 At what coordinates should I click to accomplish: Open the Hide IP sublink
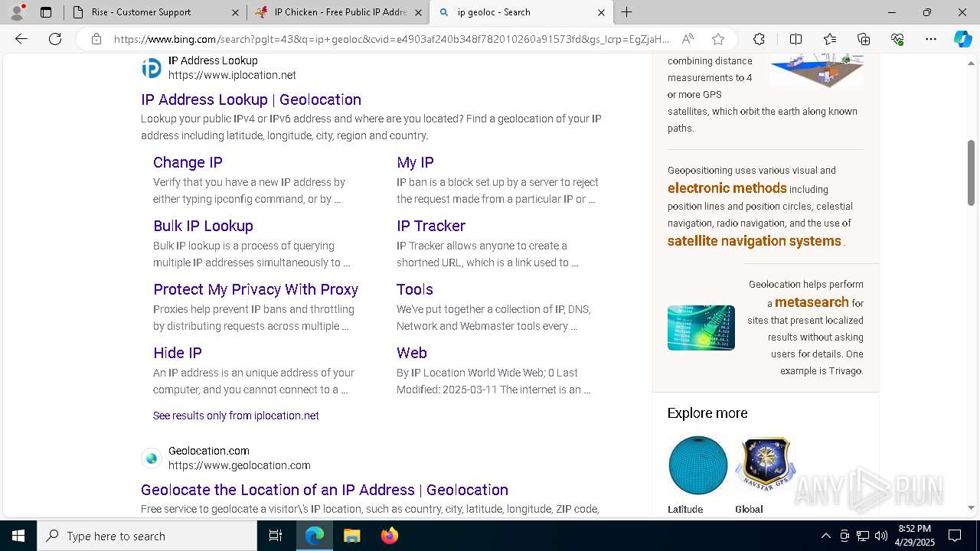(178, 353)
